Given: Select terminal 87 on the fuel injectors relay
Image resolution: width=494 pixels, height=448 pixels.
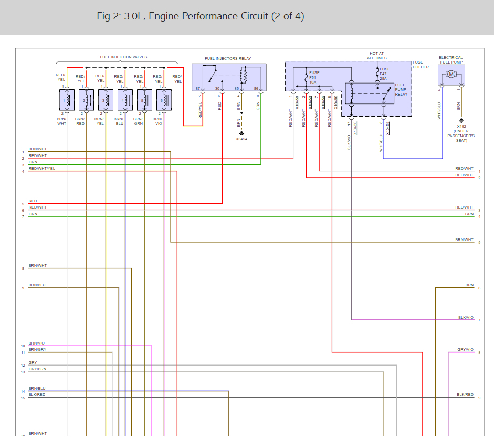Looking at the screenshot, I should (x=198, y=89).
